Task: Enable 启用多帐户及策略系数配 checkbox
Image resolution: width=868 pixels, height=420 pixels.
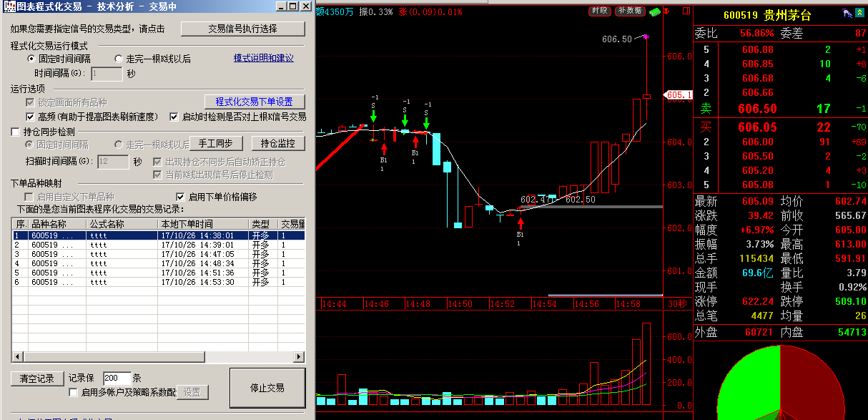Action: pyautogui.click(x=73, y=392)
